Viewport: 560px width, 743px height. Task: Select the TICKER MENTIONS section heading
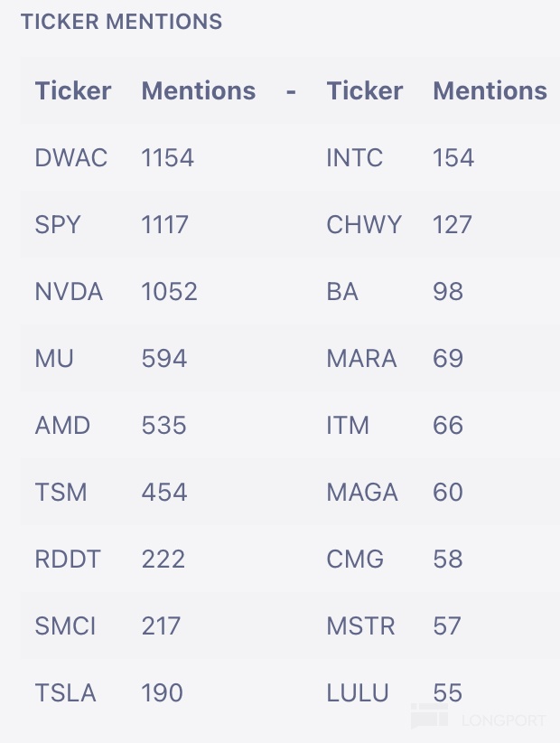(121, 22)
